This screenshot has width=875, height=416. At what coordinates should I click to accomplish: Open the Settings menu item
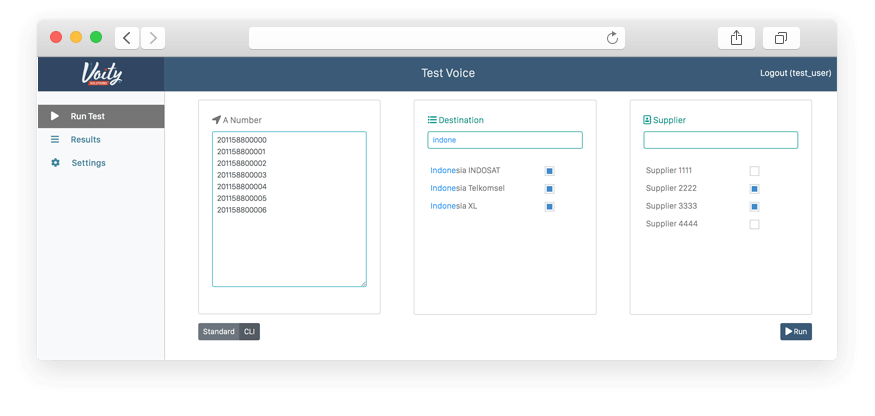(88, 163)
